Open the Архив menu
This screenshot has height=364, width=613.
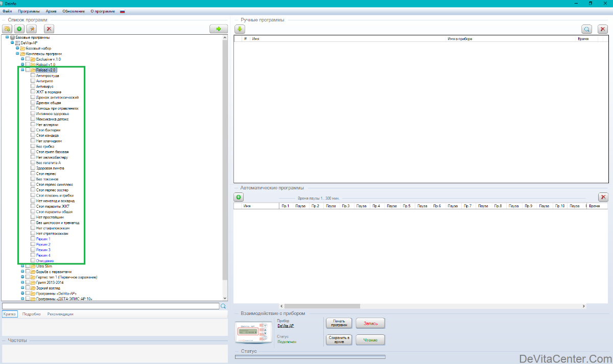[51, 11]
